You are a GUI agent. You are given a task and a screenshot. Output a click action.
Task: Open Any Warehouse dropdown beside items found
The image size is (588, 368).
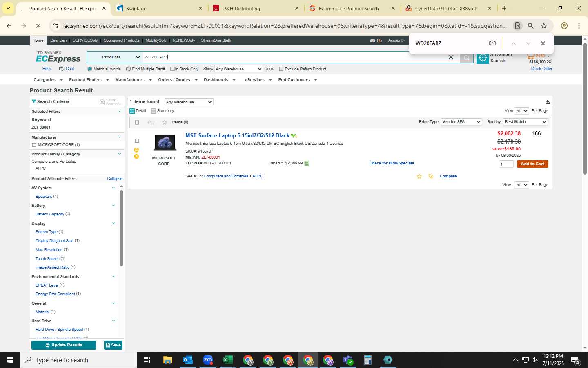pos(189,102)
